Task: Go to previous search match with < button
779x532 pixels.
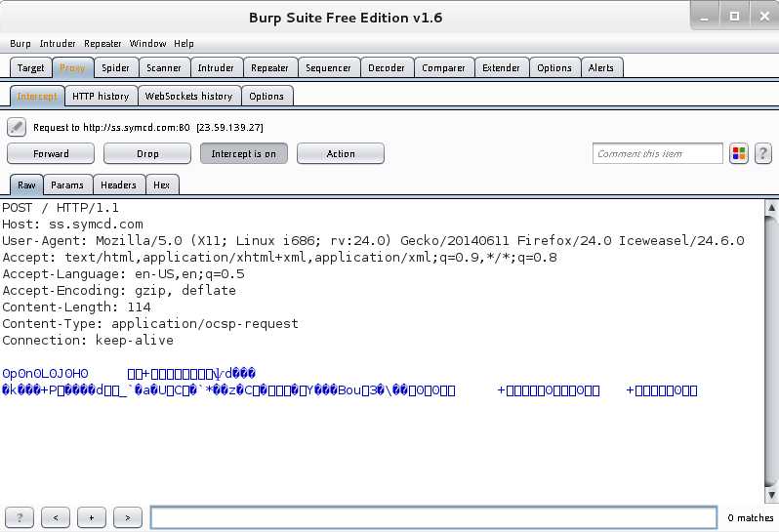Action: click(x=56, y=517)
